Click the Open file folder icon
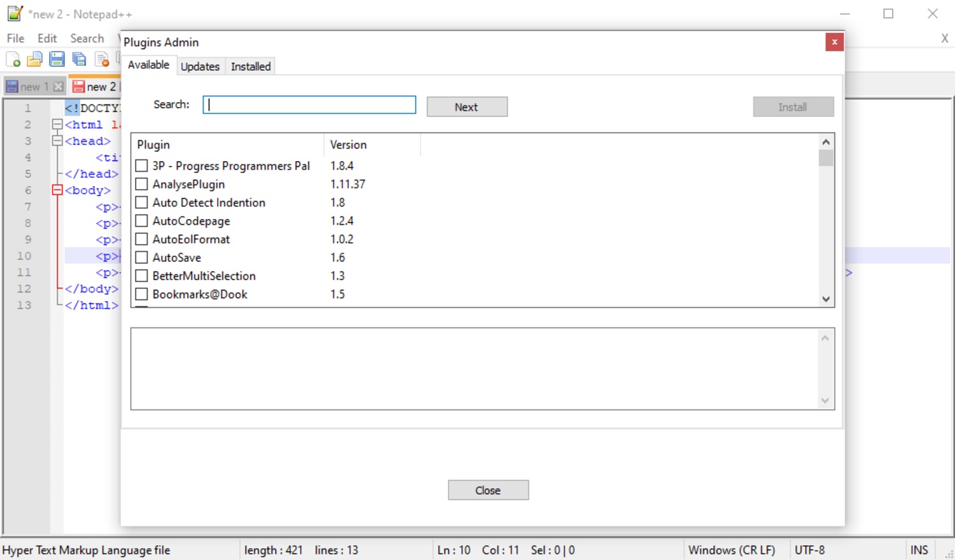 click(35, 60)
